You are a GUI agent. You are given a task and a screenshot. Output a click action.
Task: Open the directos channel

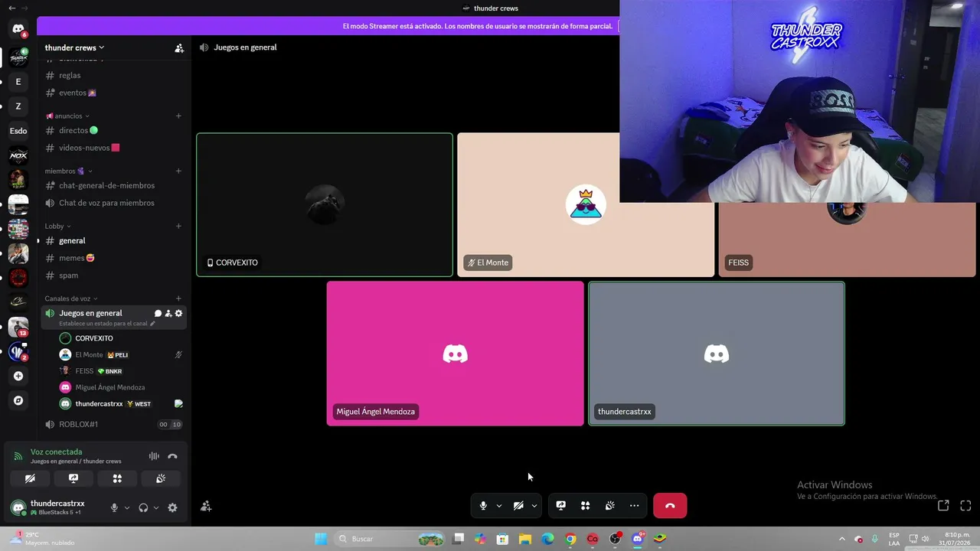click(x=113, y=131)
